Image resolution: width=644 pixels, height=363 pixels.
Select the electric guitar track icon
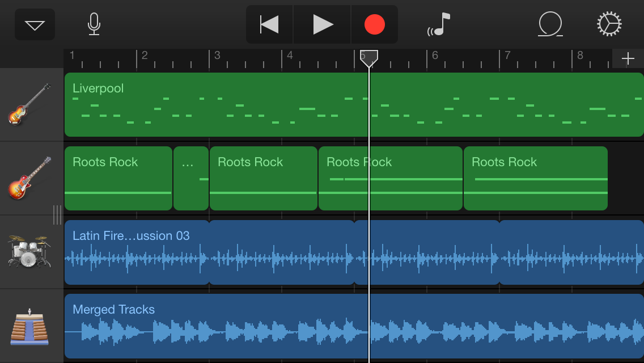tap(29, 178)
